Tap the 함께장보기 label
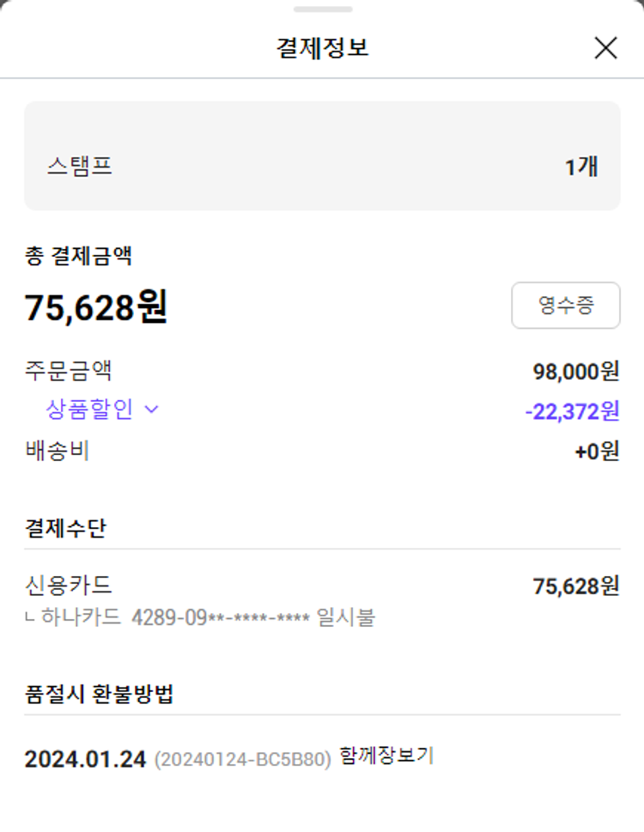The height and width of the screenshot is (832, 644). [386, 756]
